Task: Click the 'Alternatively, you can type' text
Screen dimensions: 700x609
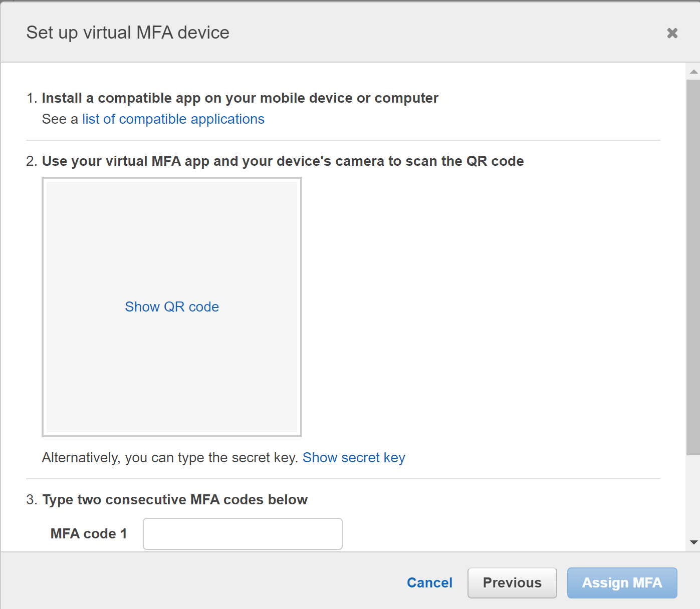Action: (x=170, y=458)
